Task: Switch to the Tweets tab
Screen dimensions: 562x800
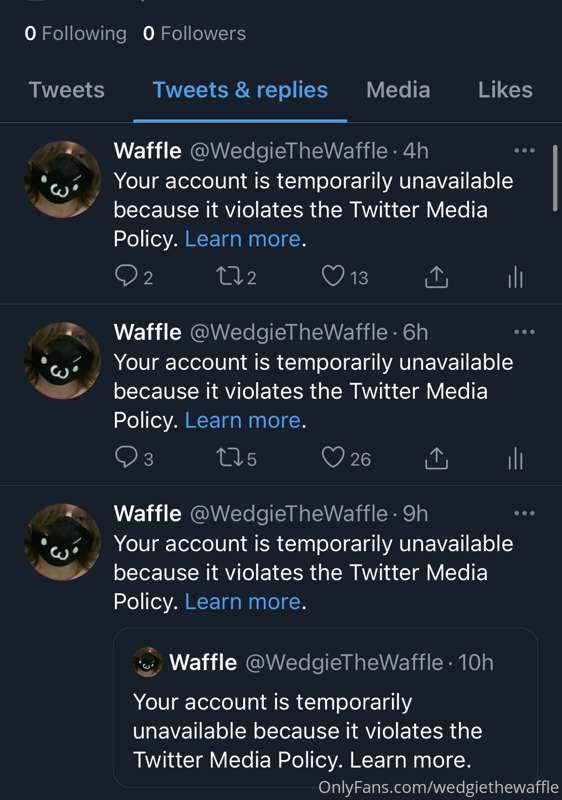Action: point(66,90)
